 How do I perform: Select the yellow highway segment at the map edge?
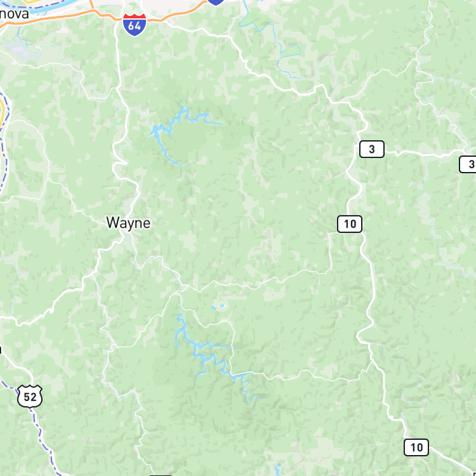[x=3, y=112]
